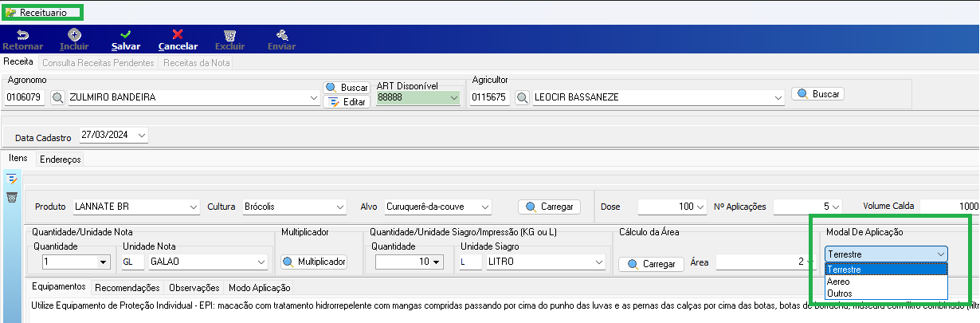Open the Data Cadastro date picker
Viewport: 980px width, 323px height.
tap(142, 136)
